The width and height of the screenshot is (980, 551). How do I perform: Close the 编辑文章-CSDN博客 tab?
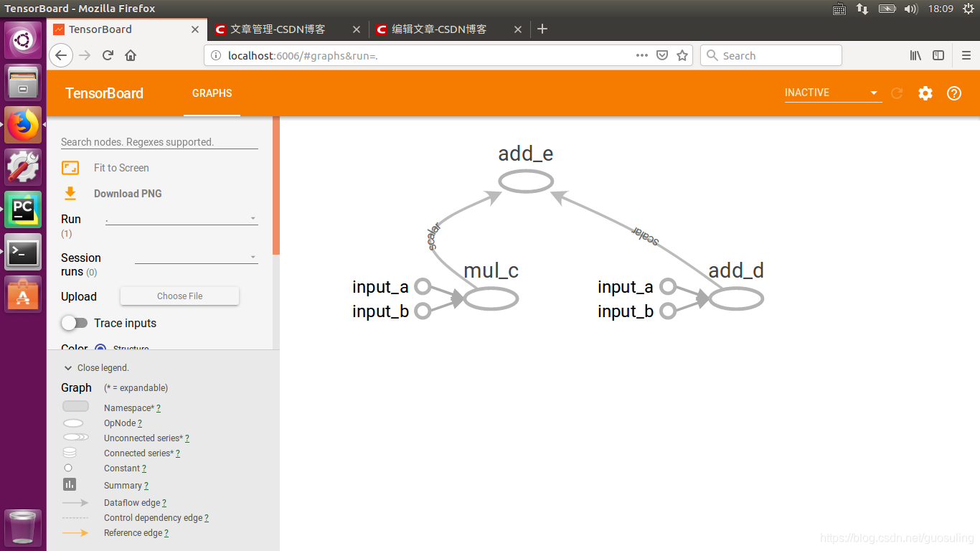[x=518, y=29]
